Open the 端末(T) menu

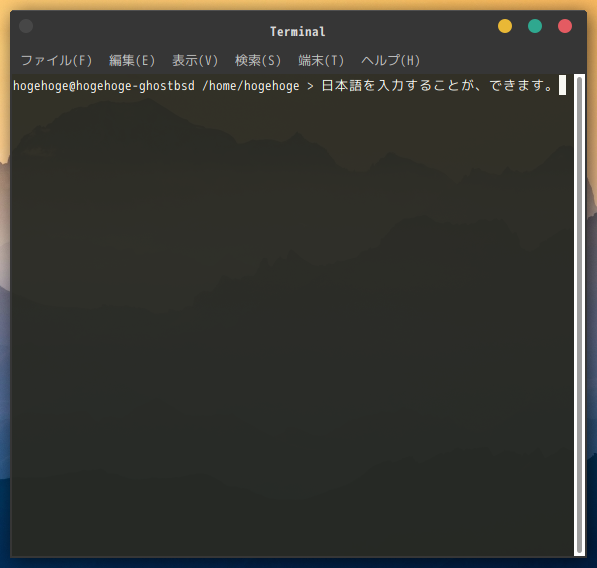pyautogui.click(x=321, y=60)
